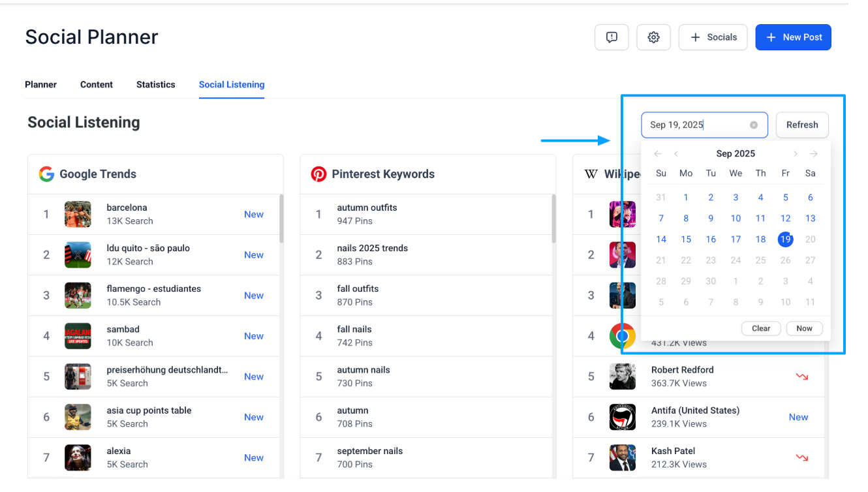Click the New Post button

pos(794,37)
